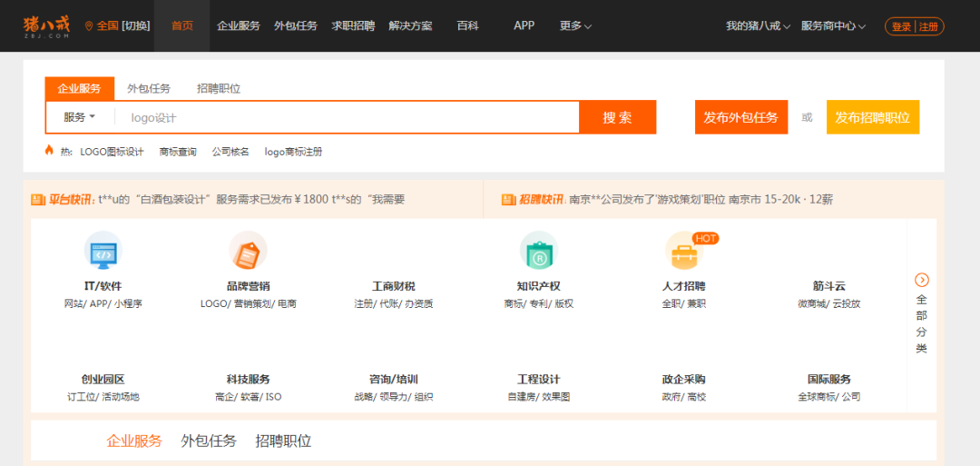980x466 pixels.
Task: Switch city via [切换]
Action: (x=135, y=25)
